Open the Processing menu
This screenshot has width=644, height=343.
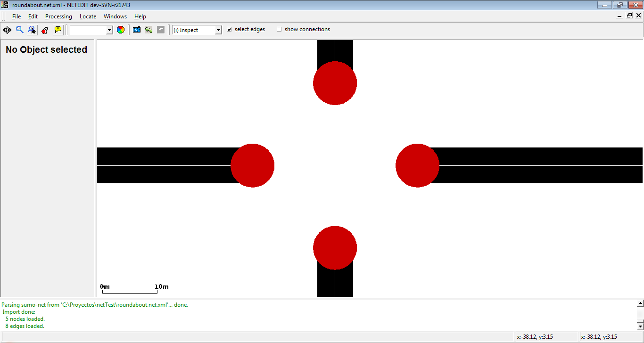tap(58, 16)
